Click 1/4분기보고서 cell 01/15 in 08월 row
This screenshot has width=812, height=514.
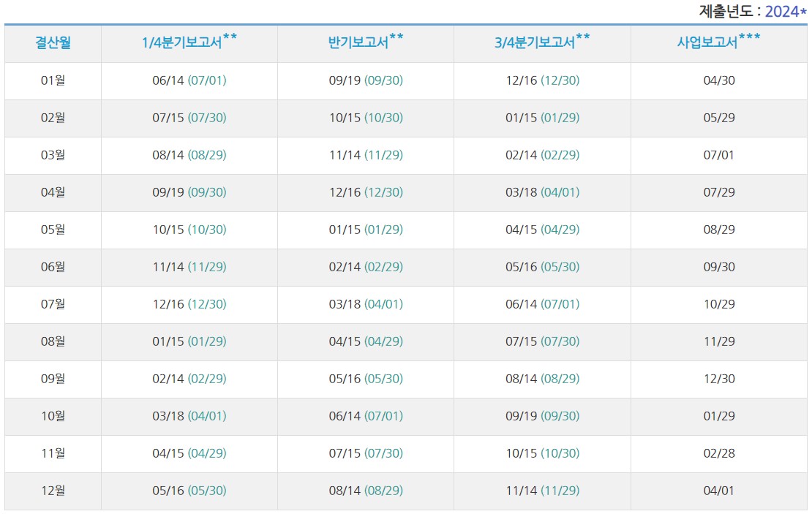[x=189, y=341]
